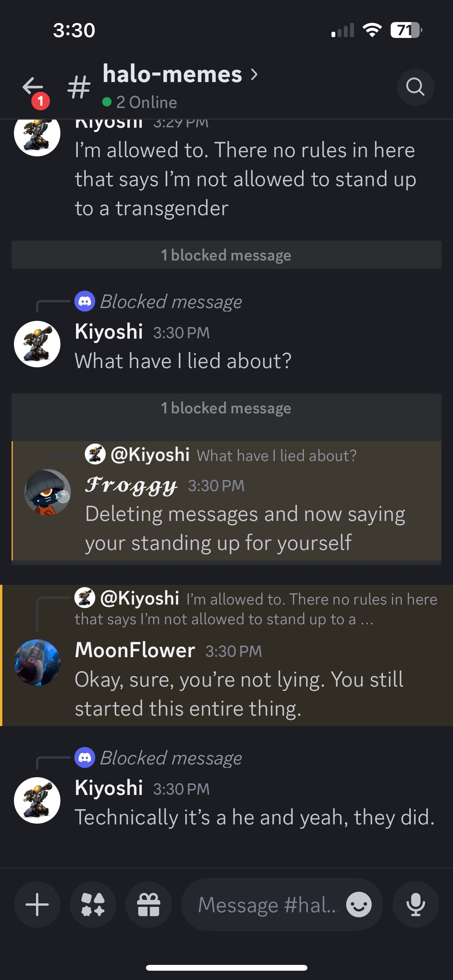The width and height of the screenshot is (453, 980).
Task: Tap the plus attachment button
Action: (x=37, y=905)
